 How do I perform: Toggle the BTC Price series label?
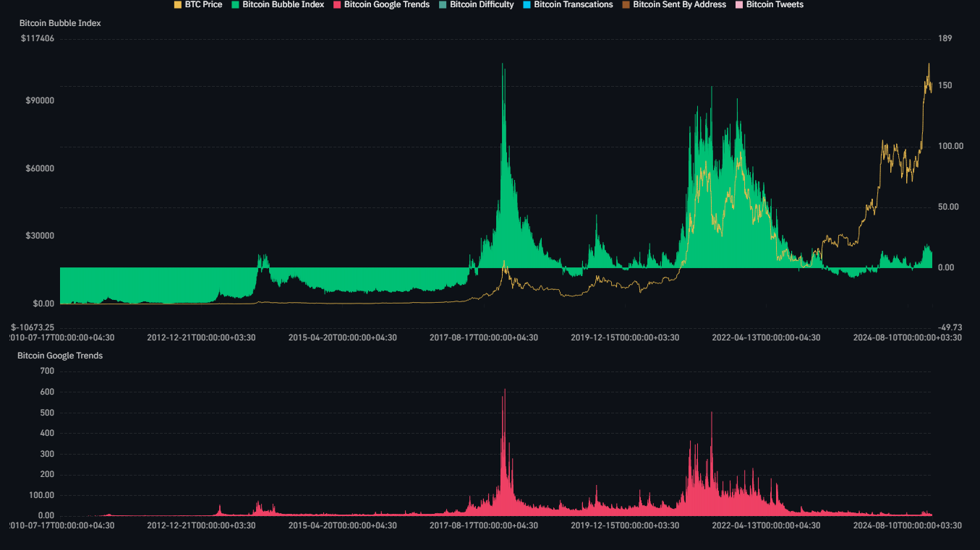(x=203, y=5)
